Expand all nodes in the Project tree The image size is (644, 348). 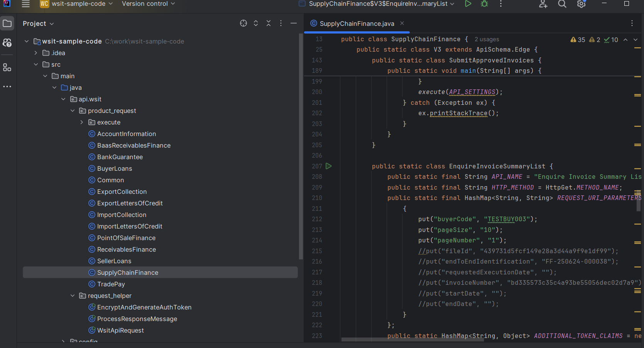point(256,23)
